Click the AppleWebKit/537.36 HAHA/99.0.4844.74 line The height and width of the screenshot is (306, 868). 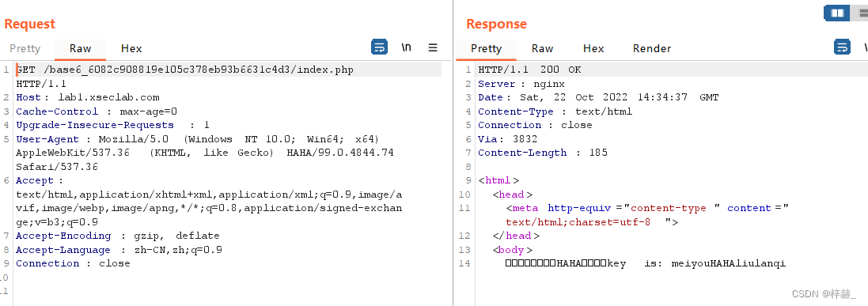(x=205, y=153)
